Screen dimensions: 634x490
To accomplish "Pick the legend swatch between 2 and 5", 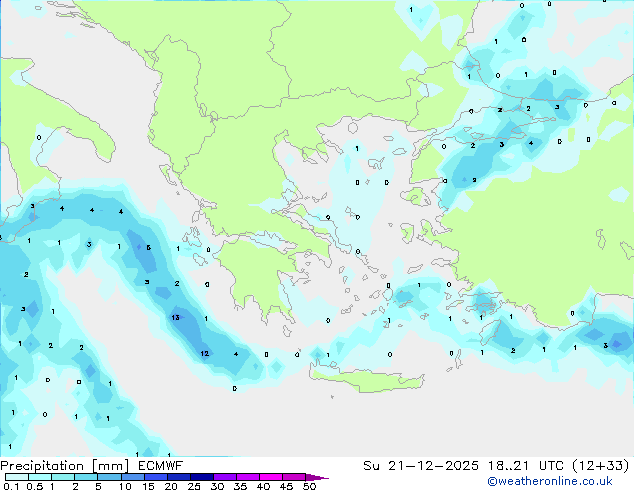I will click(86, 477).
